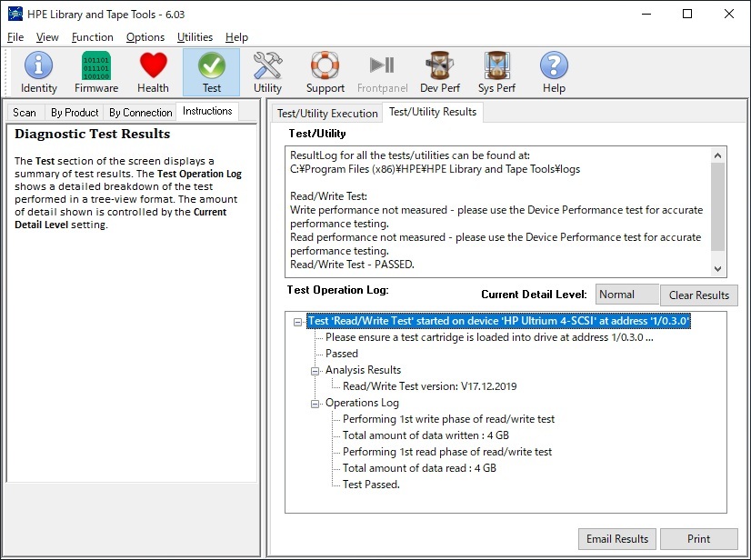The width and height of the screenshot is (751, 560).
Task: Select the 'Please ensure a test cartridge' row
Action: click(489, 337)
